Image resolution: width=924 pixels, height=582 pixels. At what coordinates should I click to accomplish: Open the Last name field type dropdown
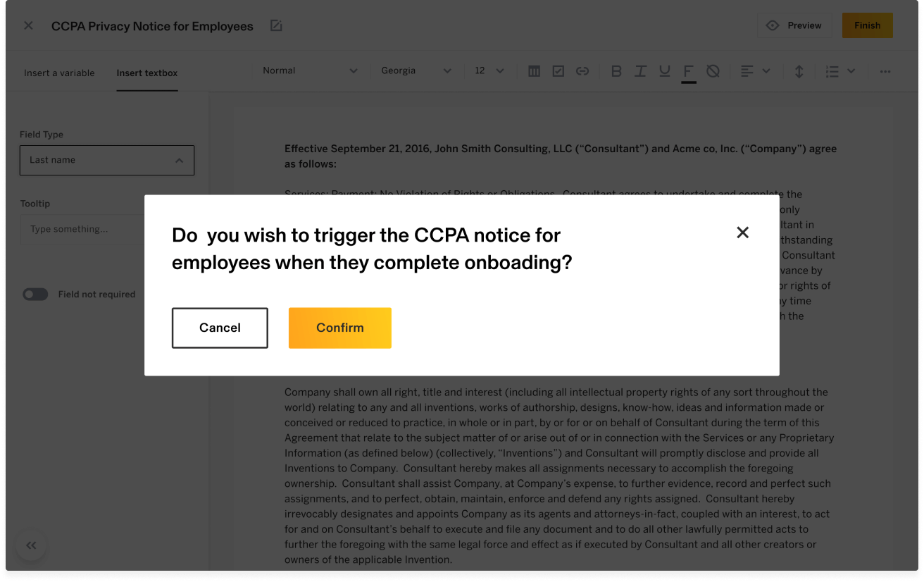point(107,161)
